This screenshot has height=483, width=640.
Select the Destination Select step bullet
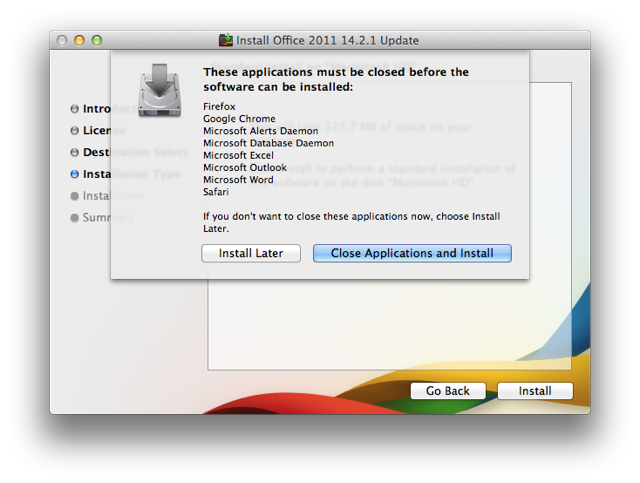[x=74, y=152]
